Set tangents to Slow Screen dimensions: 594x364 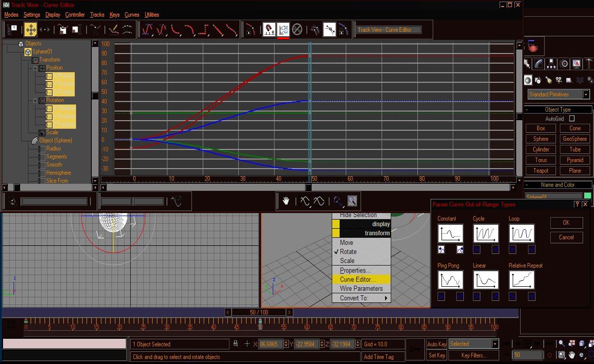(190, 29)
